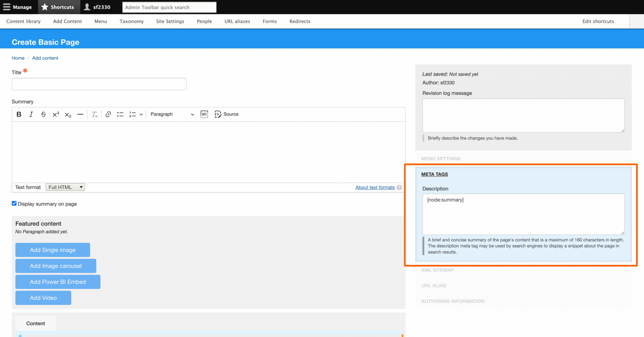Apply subscript formatting

click(x=68, y=114)
